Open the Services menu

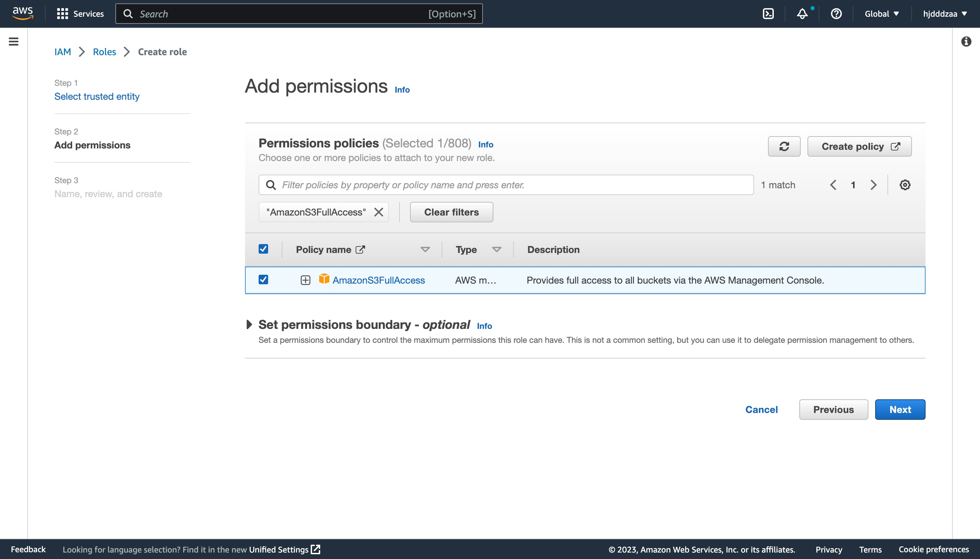[80, 14]
